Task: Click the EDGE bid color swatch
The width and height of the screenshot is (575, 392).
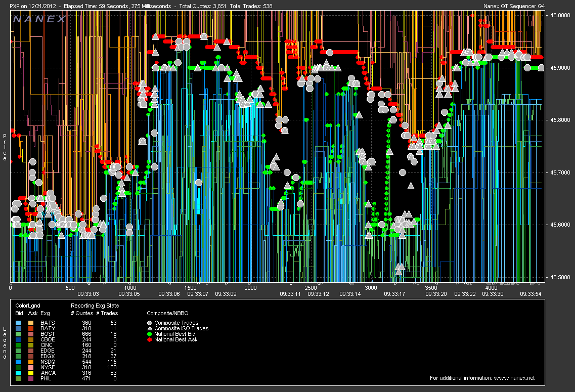Action: 18,351
